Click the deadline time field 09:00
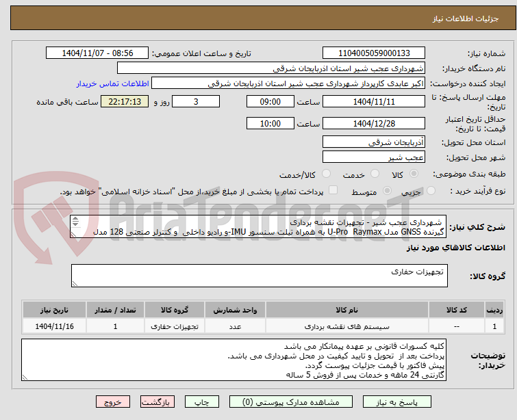 tap(270, 101)
